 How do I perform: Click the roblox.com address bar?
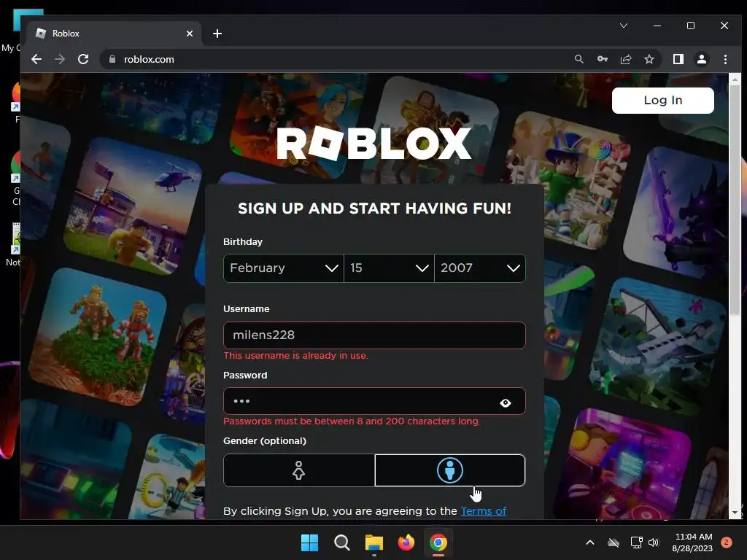tap(333, 59)
